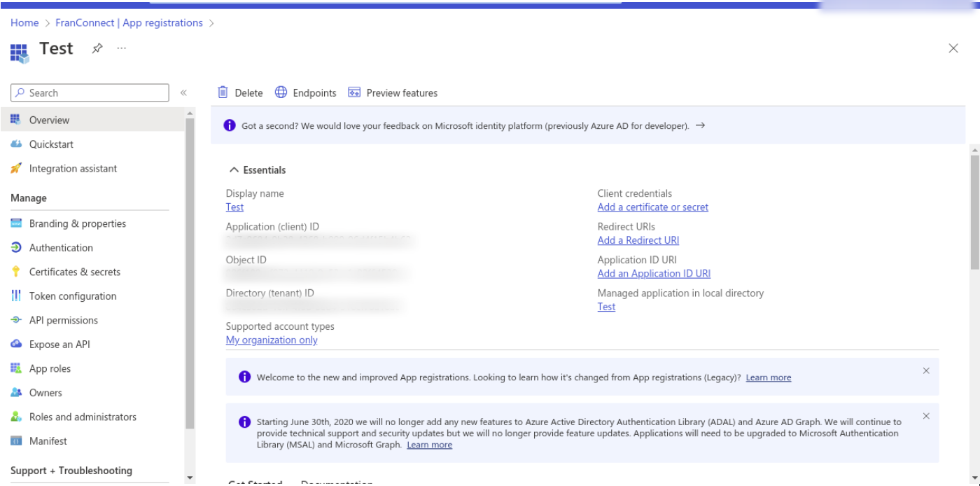Click the sidebar Search input field
The image size is (980, 486).
90,92
